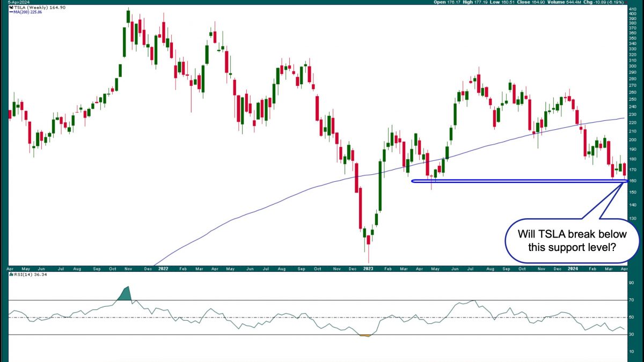Click the candlestick icon beside TSLA (Weekly)
644x362 pixels.
[x=11, y=7]
